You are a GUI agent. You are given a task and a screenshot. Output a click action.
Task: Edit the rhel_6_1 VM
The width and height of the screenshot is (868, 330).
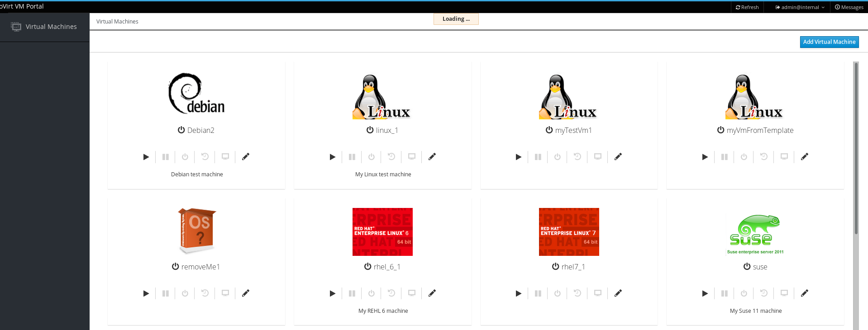tap(432, 293)
